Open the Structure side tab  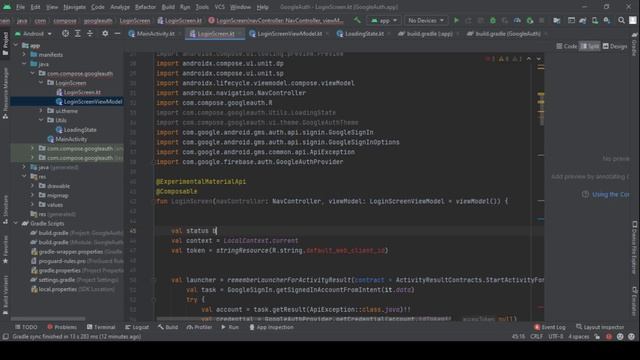point(5,209)
